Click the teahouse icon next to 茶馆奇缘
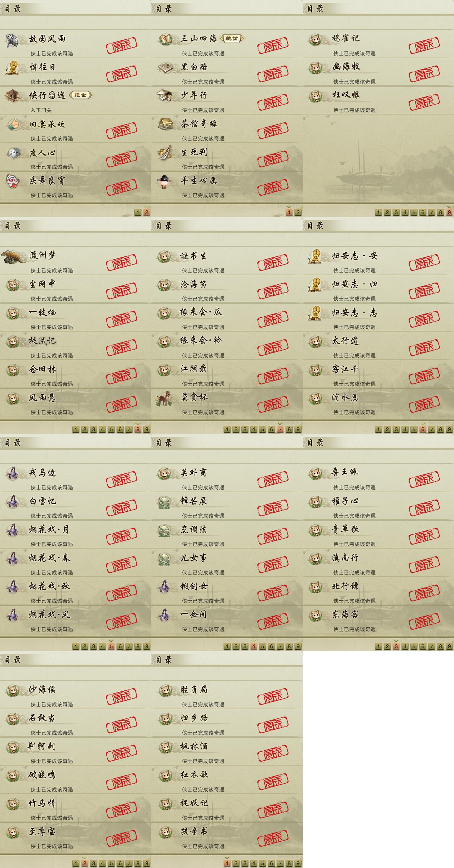454x868 pixels. pyautogui.click(x=166, y=124)
